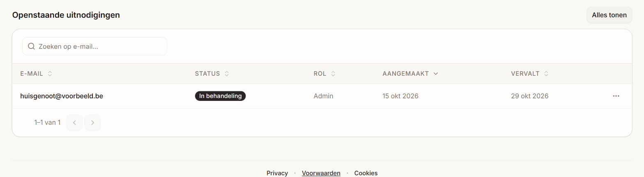Sort using the STATUS column arrows
Screen dimensions: 644x177
coord(227,74)
